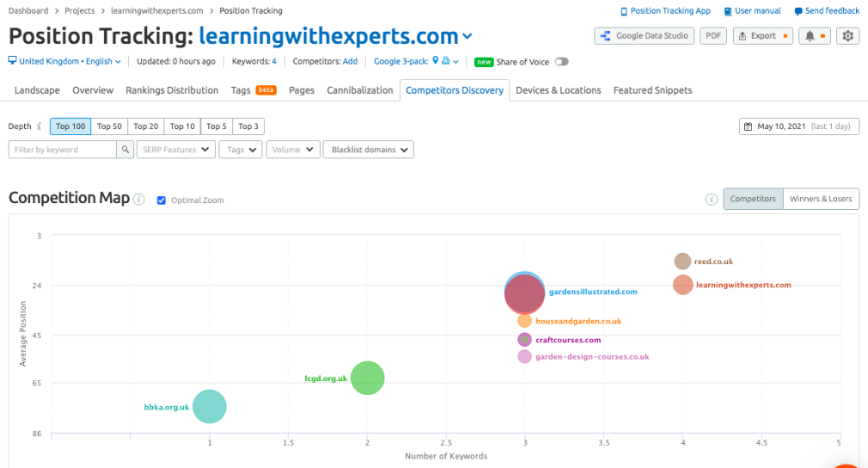Select Top 3 depth option

[x=248, y=126]
